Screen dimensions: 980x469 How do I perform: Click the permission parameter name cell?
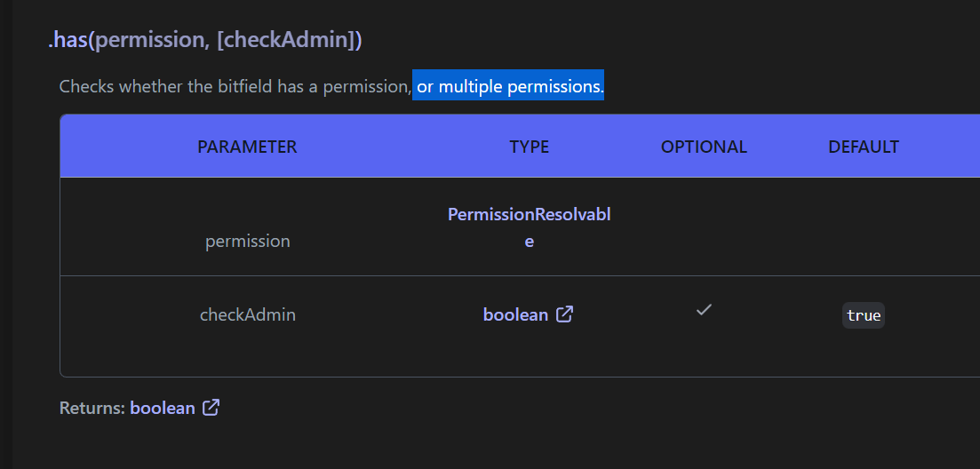(248, 241)
